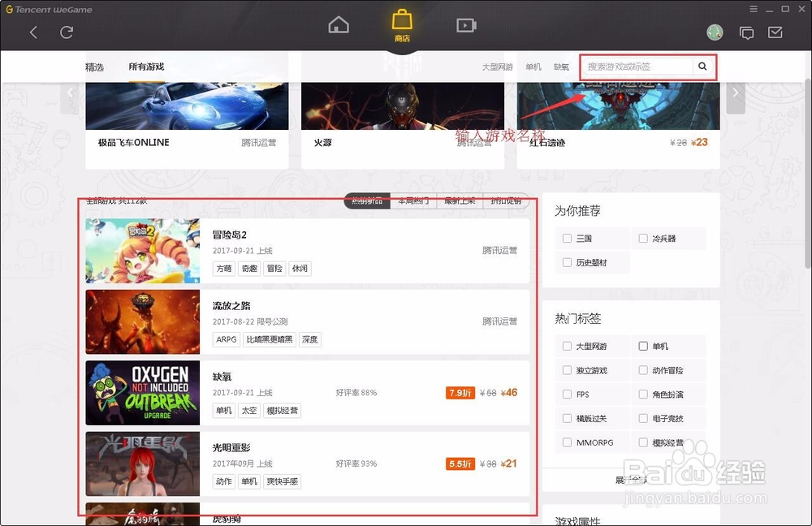Click the right carousel arrow

point(735,93)
